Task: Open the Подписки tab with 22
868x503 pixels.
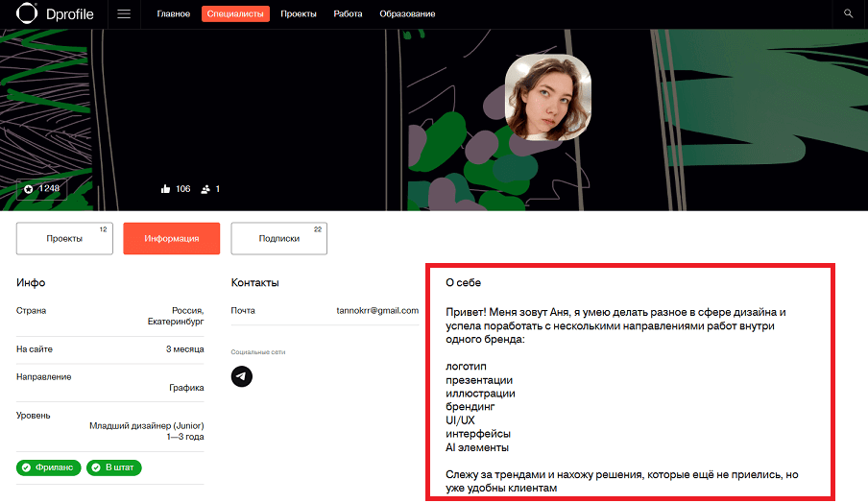Action: tap(279, 238)
